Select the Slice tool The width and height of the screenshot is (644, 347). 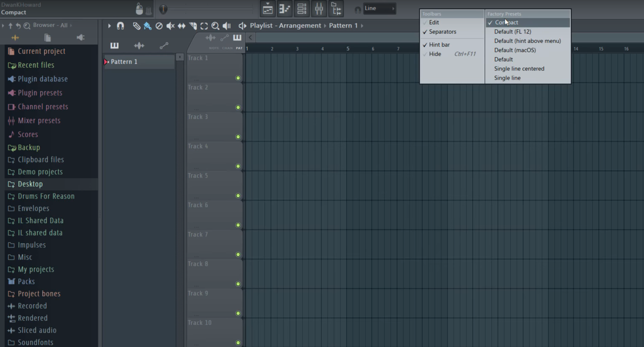(193, 26)
